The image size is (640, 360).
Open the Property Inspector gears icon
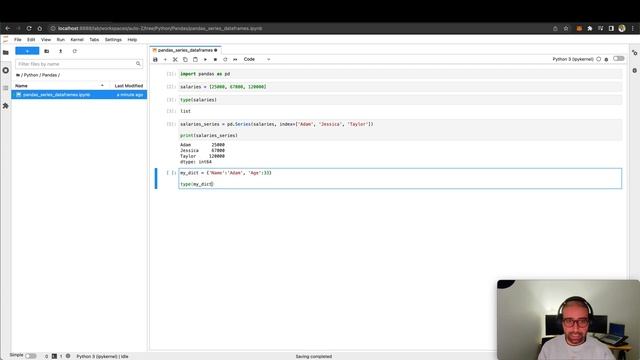[x=634, y=53]
